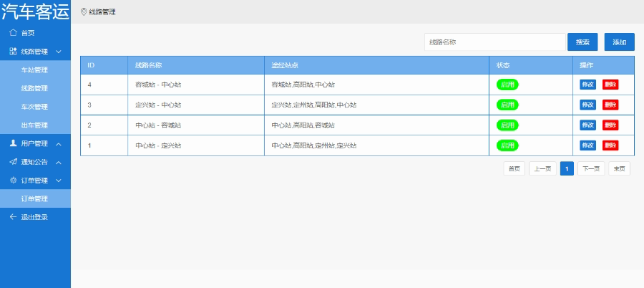
Task: Toggle the 启用 status badge for route ID 4
Action: (x=507, y=85)
